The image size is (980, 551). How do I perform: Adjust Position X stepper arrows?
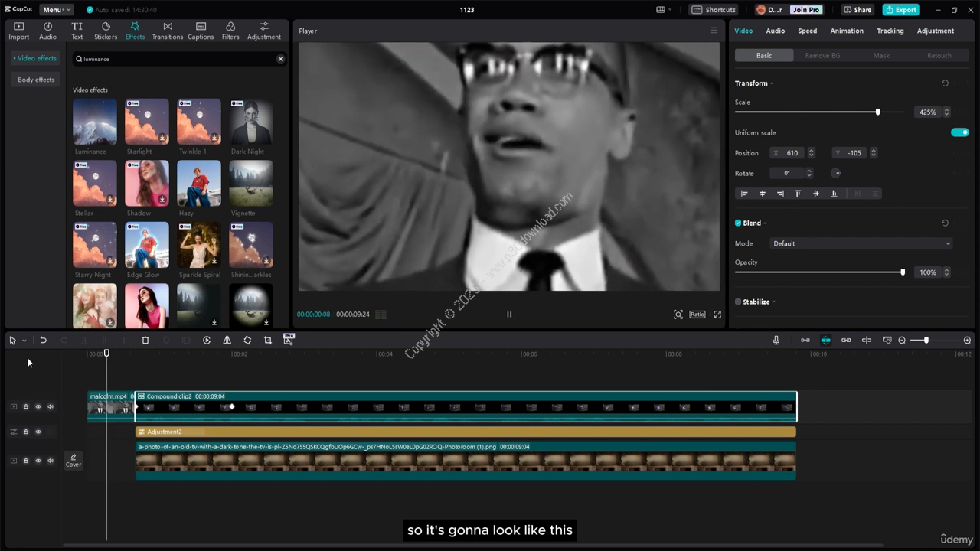[812, 153]
